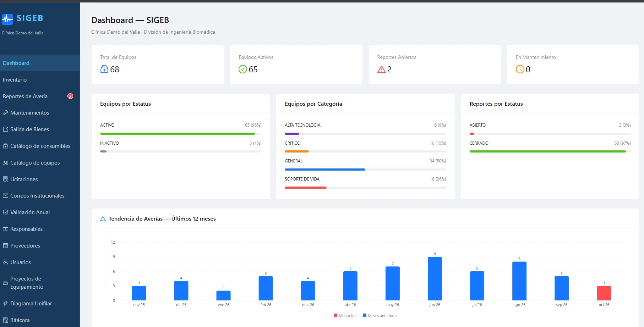Click the SIGEB heartbeat logo icon
The width and height of the screenshot is (644, 327).
pyautogui.click(x=7, y=19)
